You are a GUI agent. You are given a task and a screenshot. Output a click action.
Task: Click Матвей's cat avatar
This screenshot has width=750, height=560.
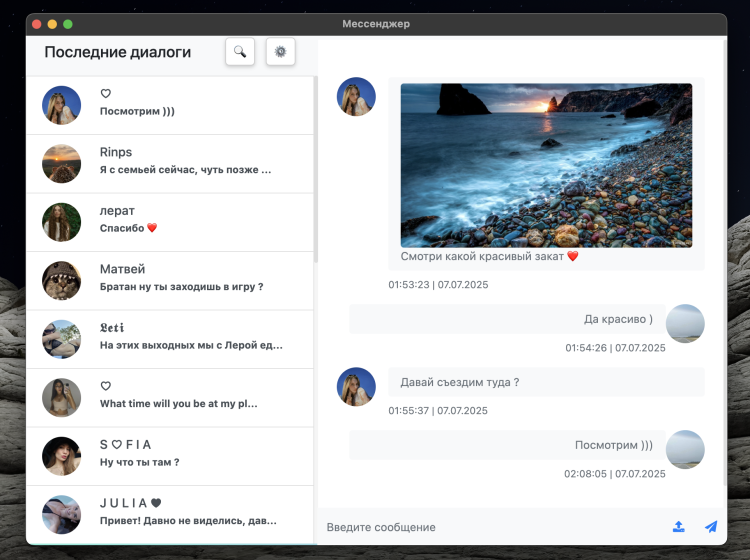[61, 281]
